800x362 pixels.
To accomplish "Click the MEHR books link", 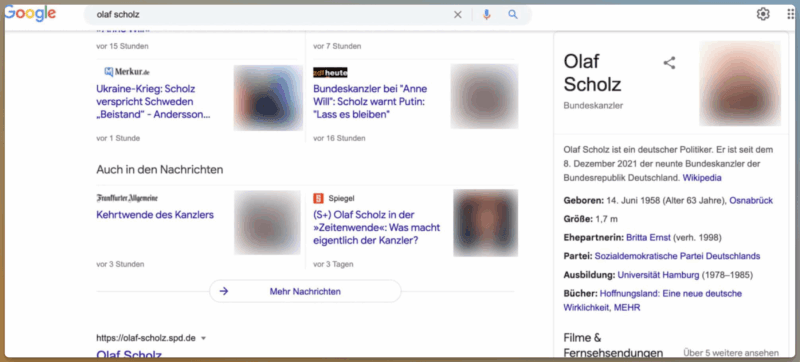I will 627,307.
